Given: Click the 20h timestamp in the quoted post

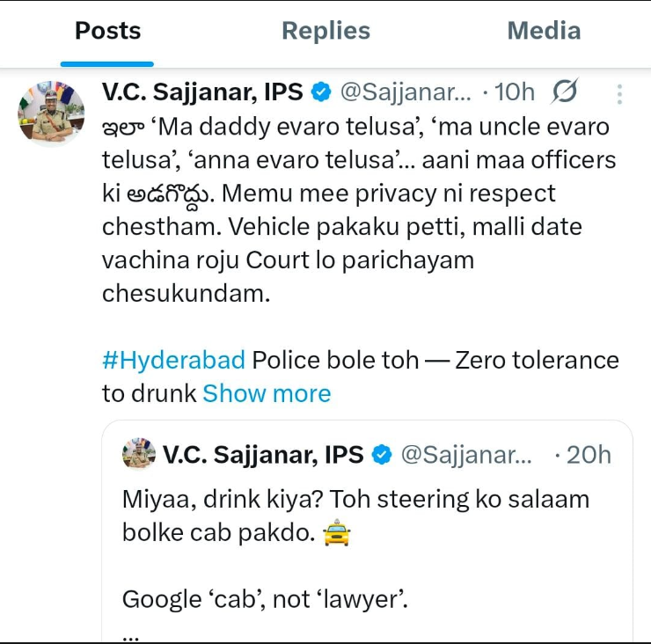Looking at the screenshot, I should coord(589,455).
